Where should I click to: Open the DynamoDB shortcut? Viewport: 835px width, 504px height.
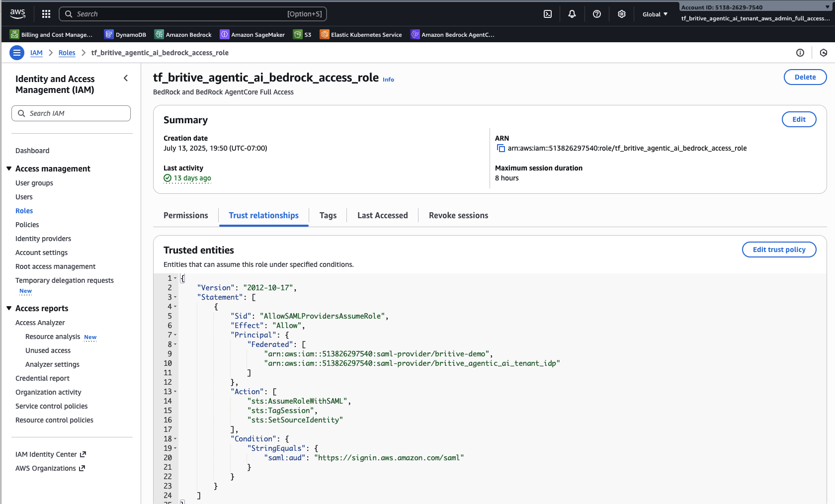125,35
